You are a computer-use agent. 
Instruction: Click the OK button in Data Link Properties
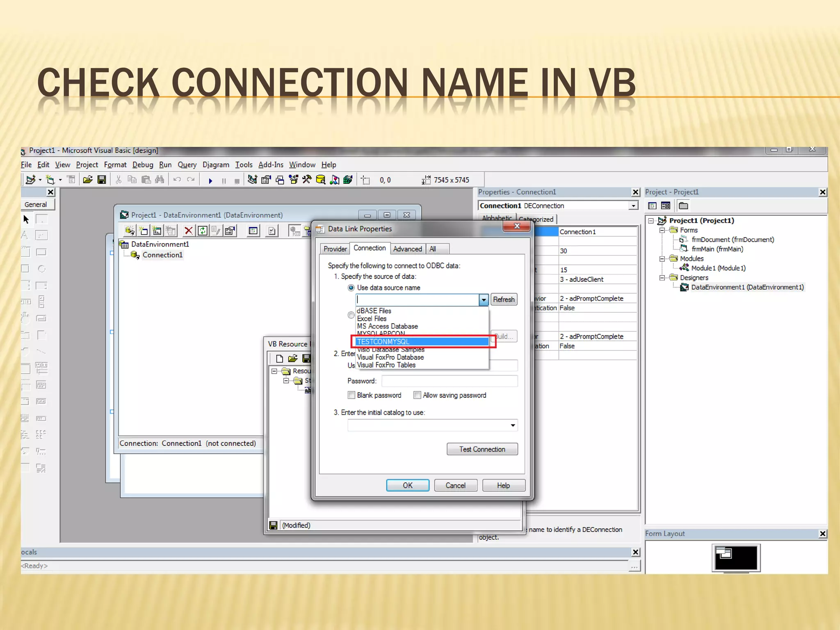coord(408,485)
